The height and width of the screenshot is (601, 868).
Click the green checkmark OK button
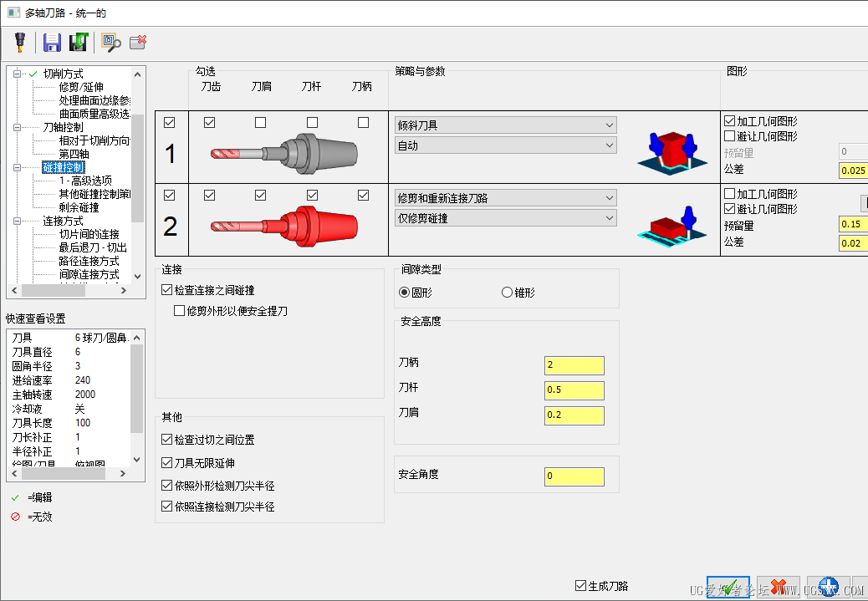click(728, 587)
